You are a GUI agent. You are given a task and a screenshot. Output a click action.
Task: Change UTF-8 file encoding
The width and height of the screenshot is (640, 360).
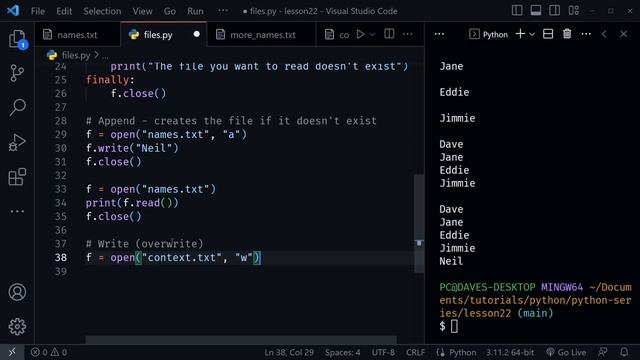click(383, 352)
